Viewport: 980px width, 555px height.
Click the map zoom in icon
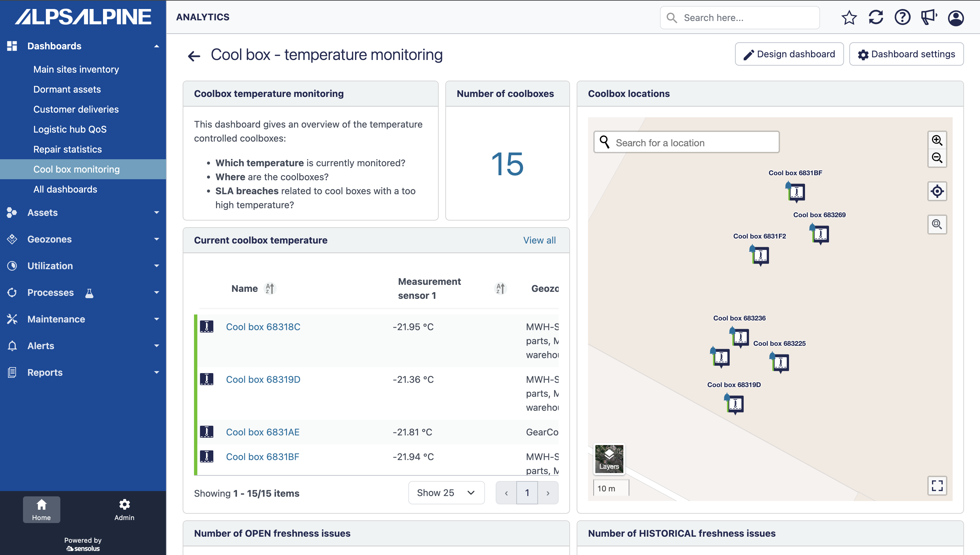[937, 140]
